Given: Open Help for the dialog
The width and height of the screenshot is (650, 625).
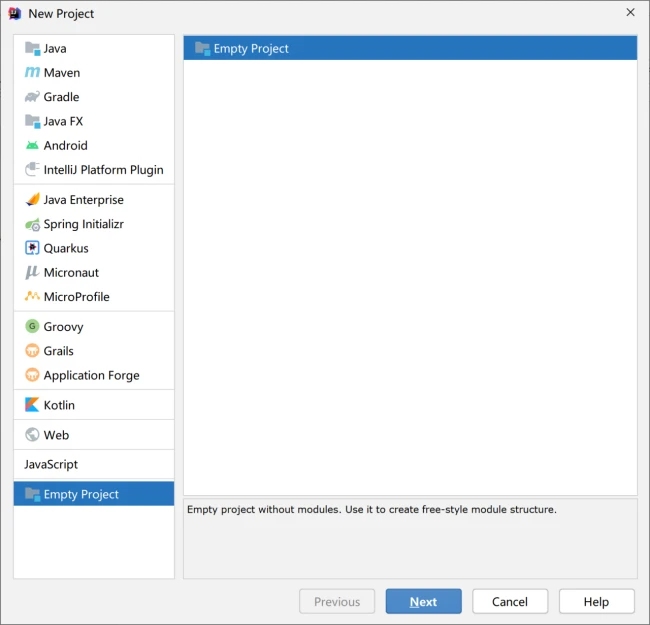Looking at the screenshot, I should [597, 601].
